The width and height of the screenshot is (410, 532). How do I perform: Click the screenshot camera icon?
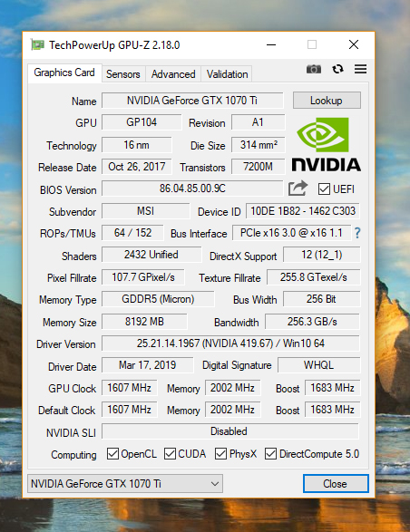point(313,69)
